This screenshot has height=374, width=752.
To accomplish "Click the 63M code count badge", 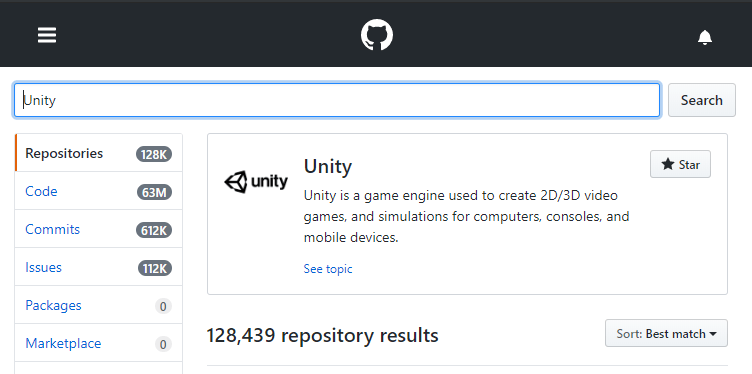I will click(x=154, y=192).
